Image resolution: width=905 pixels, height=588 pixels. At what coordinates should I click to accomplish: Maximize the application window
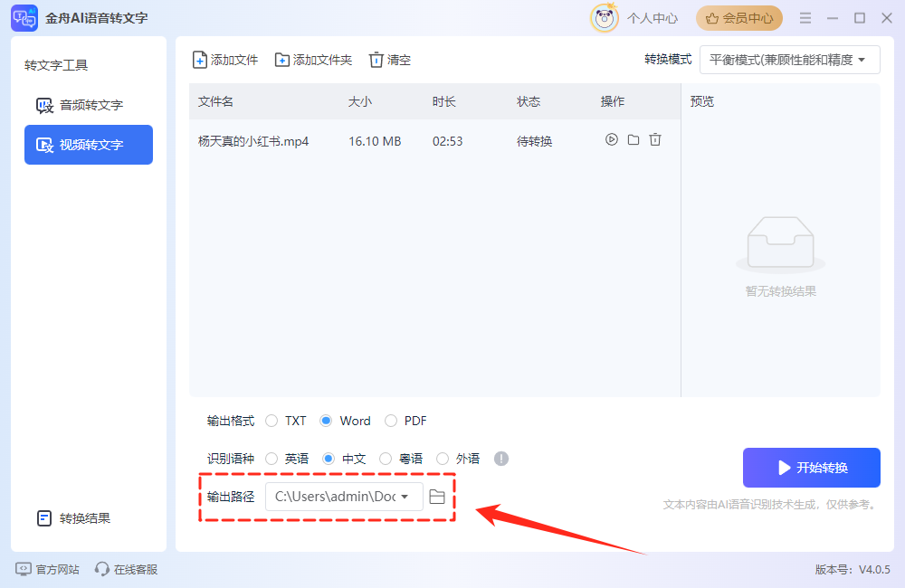860,18
